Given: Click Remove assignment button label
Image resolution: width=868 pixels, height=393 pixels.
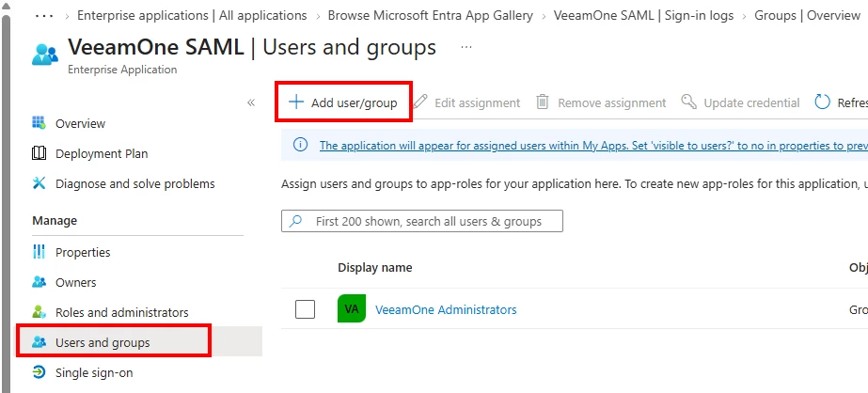Looking at the screenshot, I should click(x=611, y=103).
